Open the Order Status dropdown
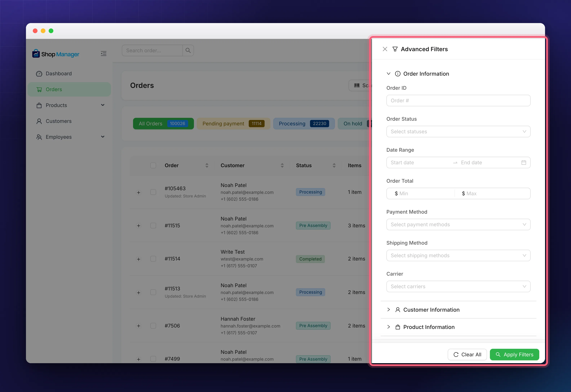 tap(458, 132)
